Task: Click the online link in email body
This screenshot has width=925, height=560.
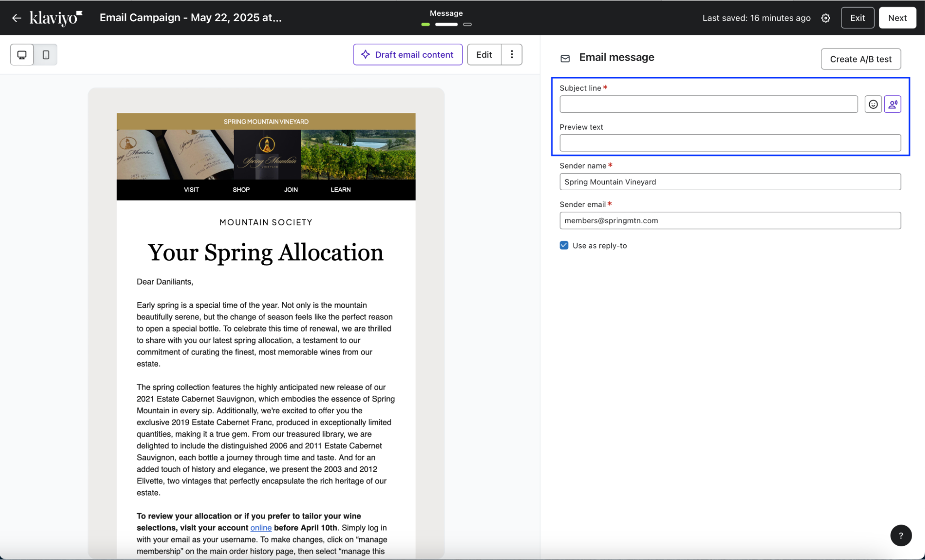Action: (x=261, y=528)
